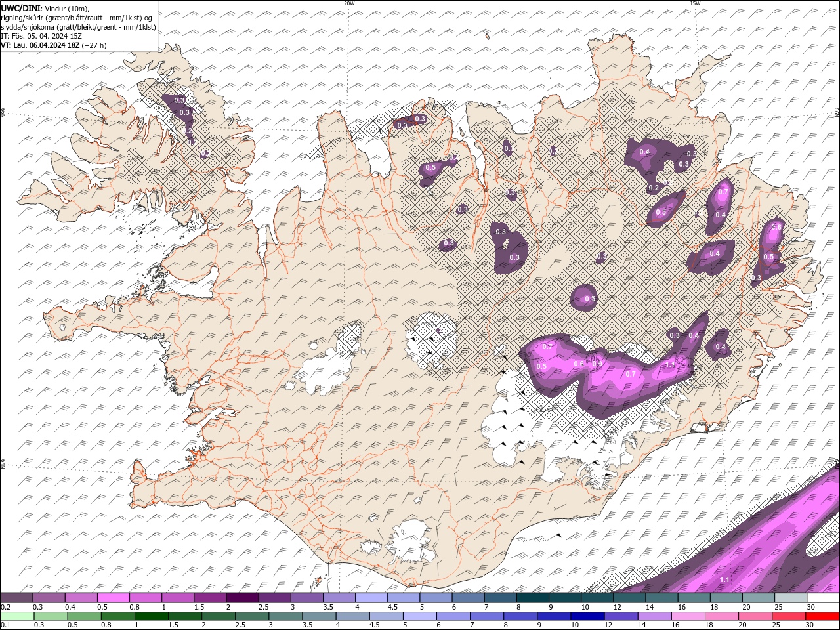Select the light lavender 4 swatch in the upper legend row
This screenshot has height=630, width=840.
point(371,598)
